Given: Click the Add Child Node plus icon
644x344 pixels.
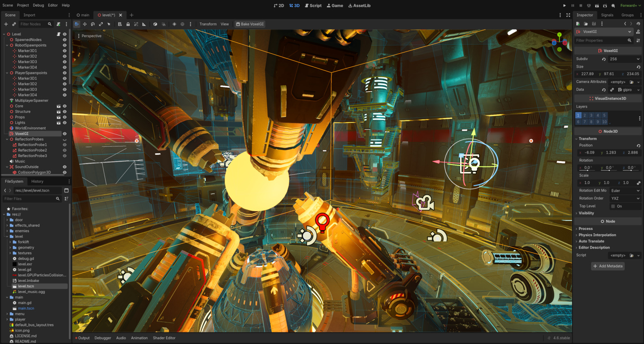Looking at the screenshot, I should [6, 24].
